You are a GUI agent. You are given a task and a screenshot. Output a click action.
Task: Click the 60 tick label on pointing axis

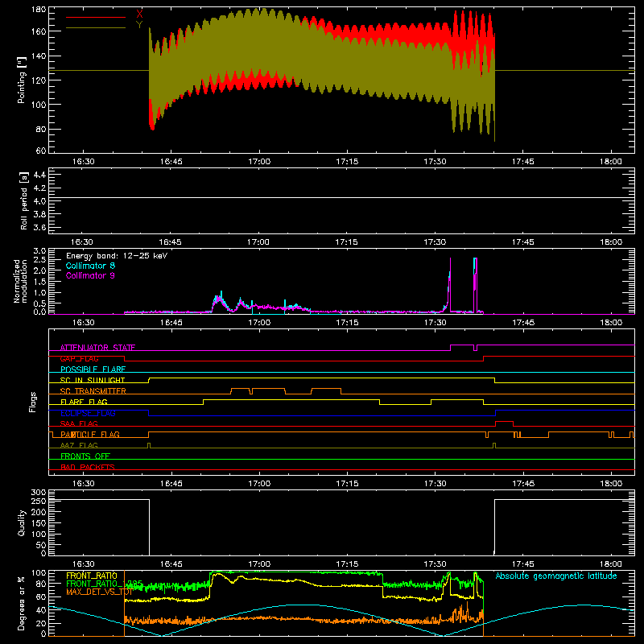coord(41,151)
